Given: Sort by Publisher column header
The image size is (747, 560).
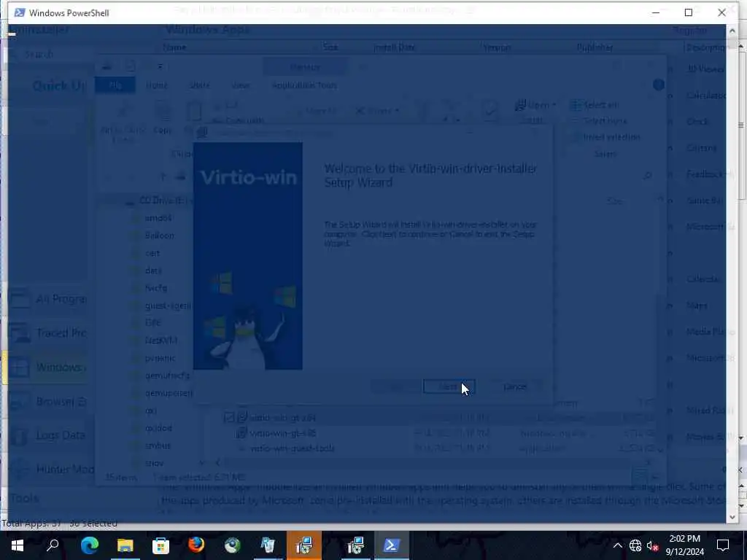Looking at the screenshot, I should 595,47.
